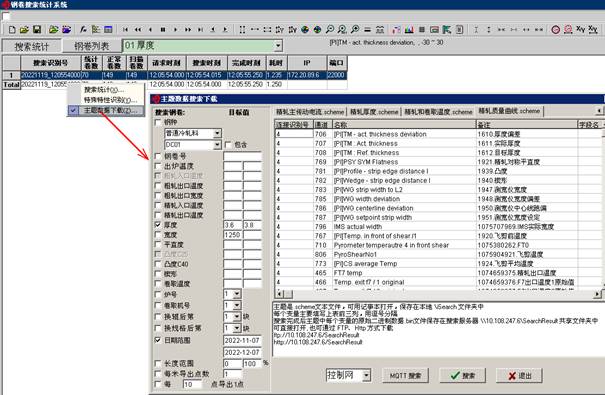Uncheck the 日期范围 checkbox
Viewport: 605px width, 395px height.
click(158, 340)
